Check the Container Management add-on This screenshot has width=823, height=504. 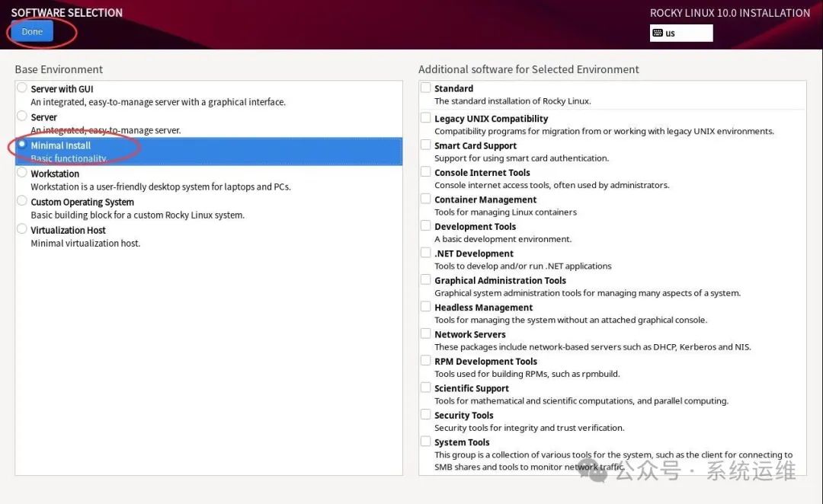[x=426, y=199]
